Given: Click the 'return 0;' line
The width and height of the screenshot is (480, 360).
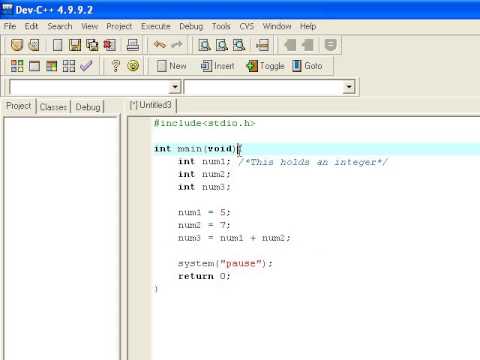Looking at the screenshot, I should pyautogui.click(x=204, y=276).
